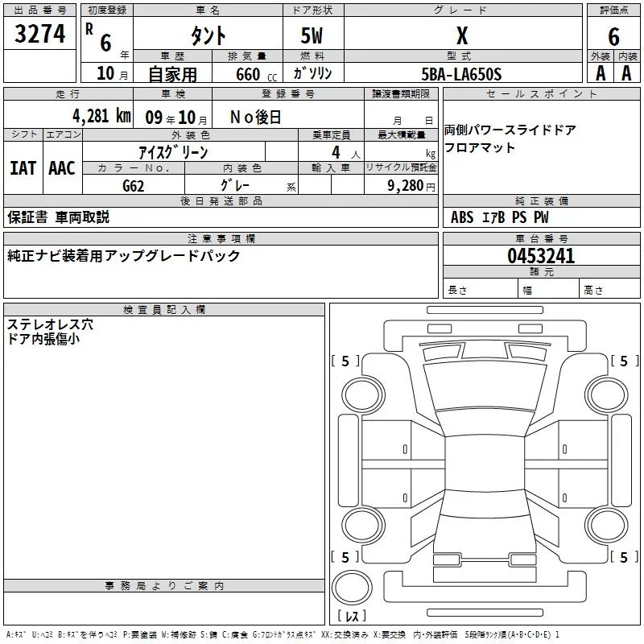The height and width of the screenshot is (644, 644).
Task: Click the front windshield in diagram
Action: click(x=485, y=386)
